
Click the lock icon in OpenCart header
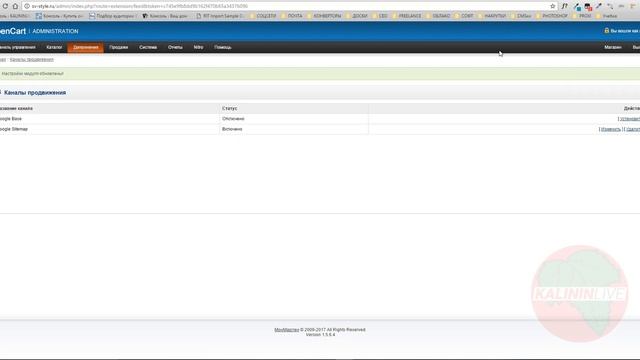607,31
